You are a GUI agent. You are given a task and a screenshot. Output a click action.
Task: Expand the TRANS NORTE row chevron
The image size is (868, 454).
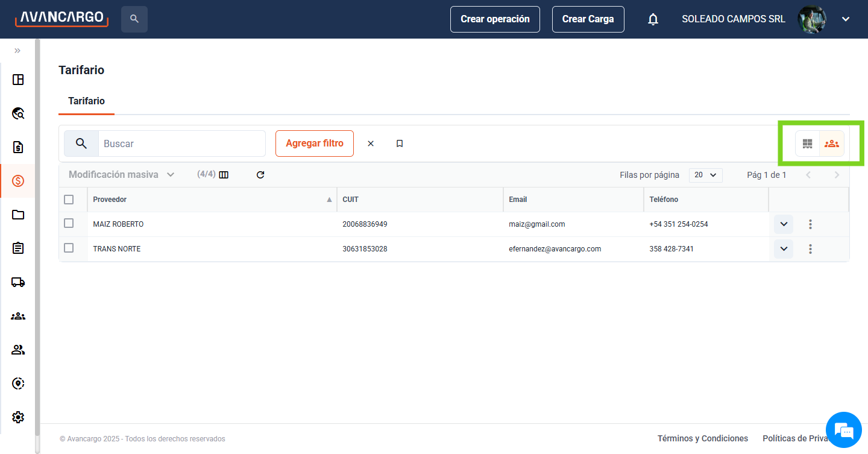(783, 249)
